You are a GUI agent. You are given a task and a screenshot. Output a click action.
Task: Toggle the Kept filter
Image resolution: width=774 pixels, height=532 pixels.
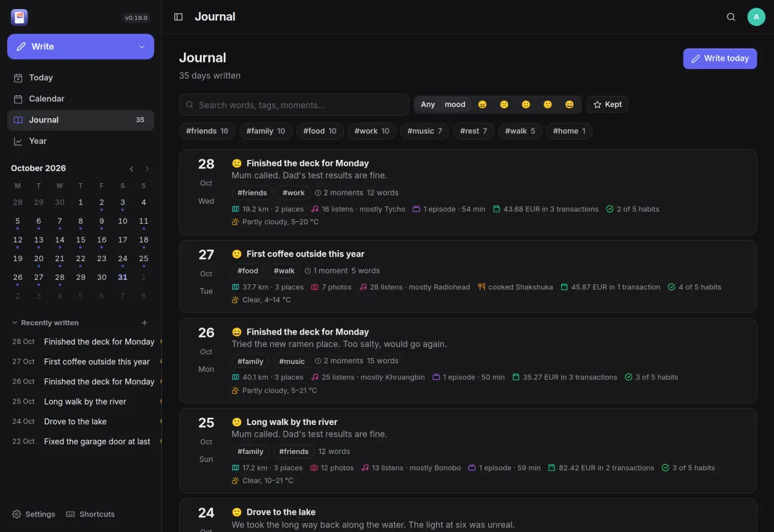coord(607,104)
